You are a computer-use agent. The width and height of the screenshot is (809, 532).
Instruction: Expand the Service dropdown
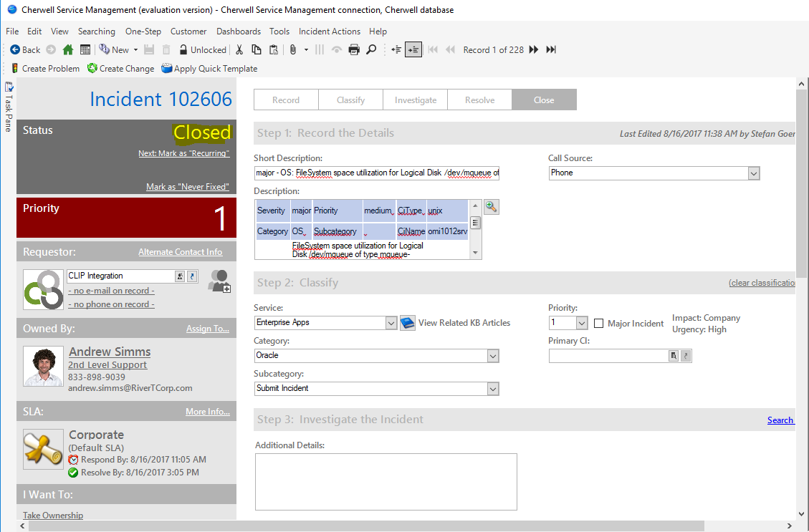click(391, 323)
